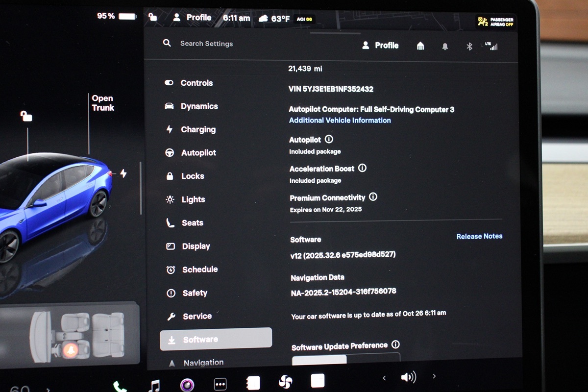This screenshot has height=392, width=588.
Task: Open the all apps three-dots launcher
Action: tap(220, 384)
